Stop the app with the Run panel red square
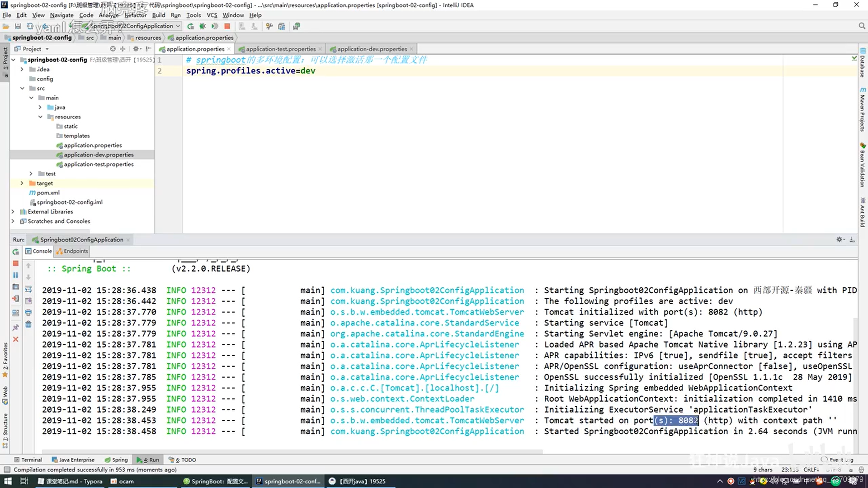Screen dimensions: 868x488 click(x=16, y=263)
